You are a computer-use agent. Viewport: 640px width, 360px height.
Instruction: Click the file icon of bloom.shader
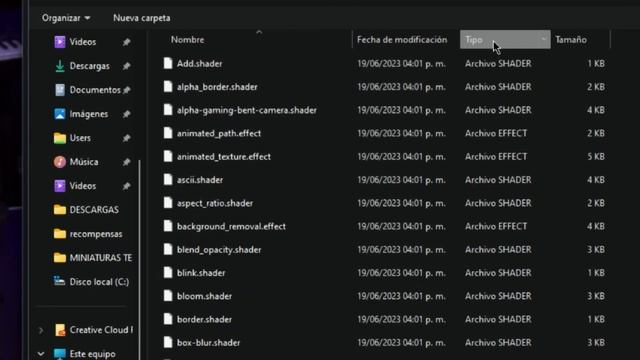(x=168, y=296)
